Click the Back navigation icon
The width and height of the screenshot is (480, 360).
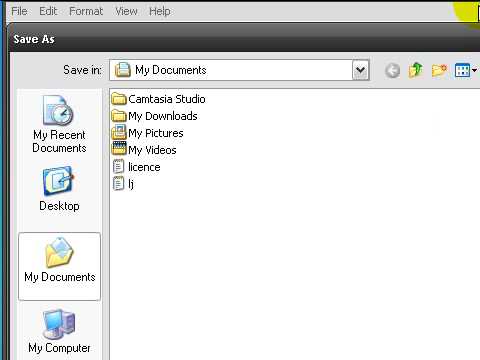tap(392, 70)
